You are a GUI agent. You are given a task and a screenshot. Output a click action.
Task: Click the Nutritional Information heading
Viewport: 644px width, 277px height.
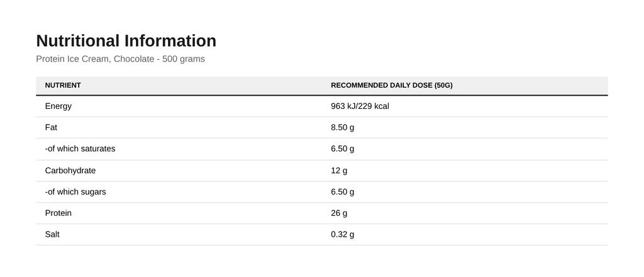point(126,41)
